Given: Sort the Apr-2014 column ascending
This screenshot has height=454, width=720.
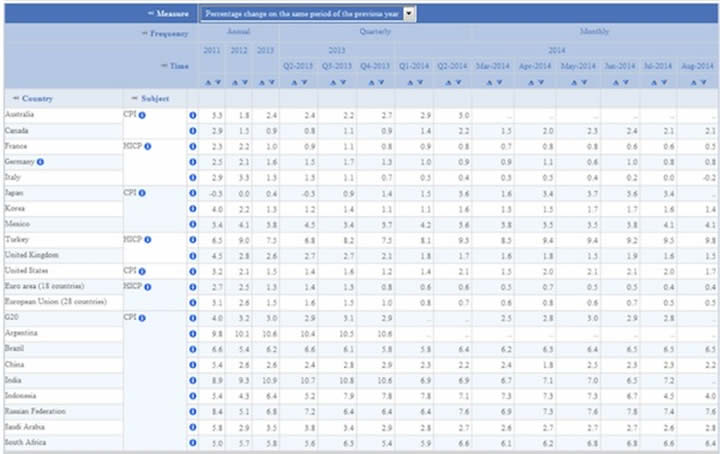Looking at the screenshot, I should (531, 83).
